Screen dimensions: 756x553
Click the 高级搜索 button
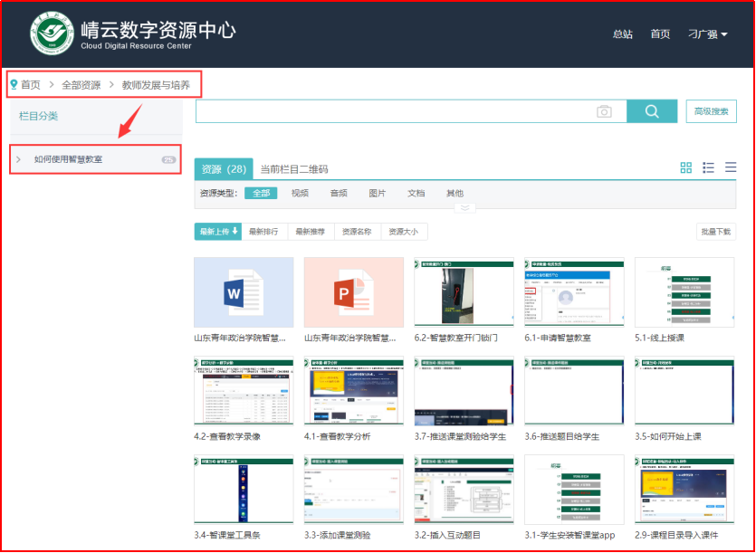pyautogui.click(x=711, y=111)
